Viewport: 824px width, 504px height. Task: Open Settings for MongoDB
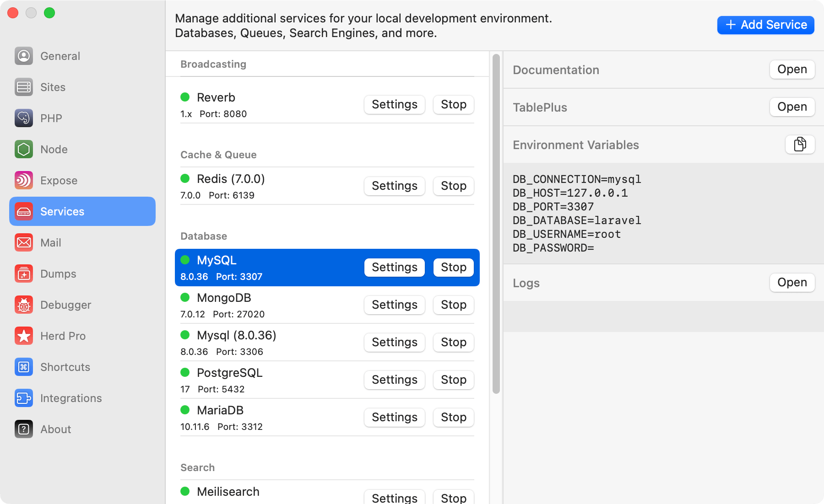(x=395, y=305)
